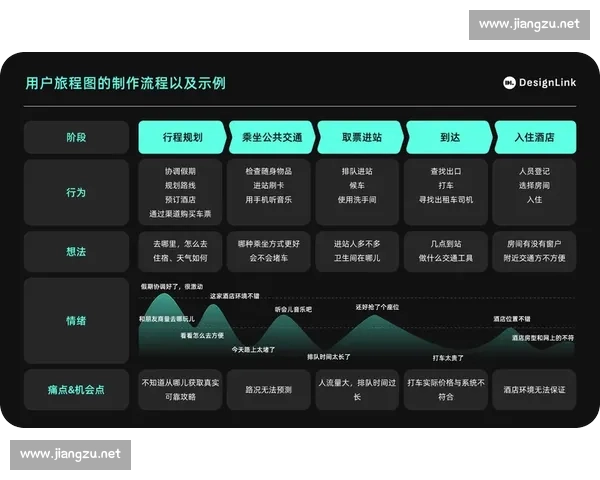600x480 pixels.
Task: Click the 预订酒店 behavior text
Action: (x=180, y=199)
